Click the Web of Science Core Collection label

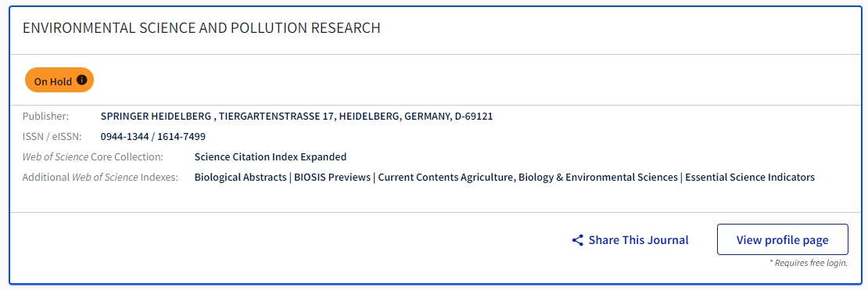tap(93, 157)
